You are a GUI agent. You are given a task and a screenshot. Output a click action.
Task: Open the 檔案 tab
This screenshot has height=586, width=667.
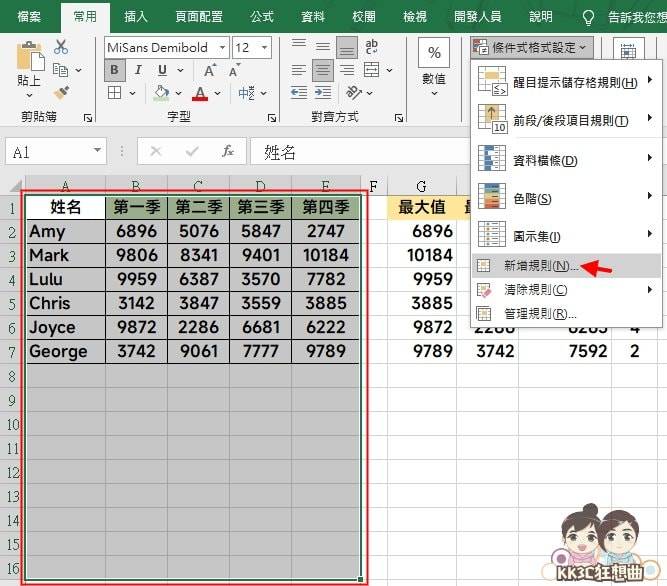pos(29,17)
